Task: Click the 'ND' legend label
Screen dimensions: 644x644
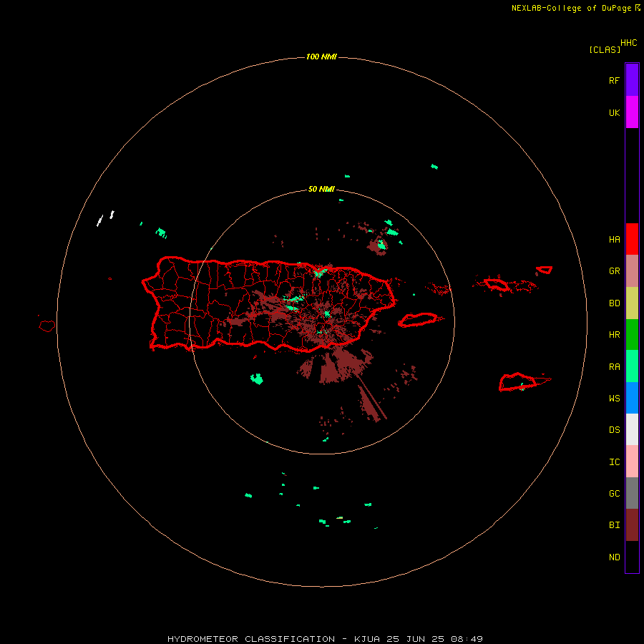Action: (x=614, y=557)
